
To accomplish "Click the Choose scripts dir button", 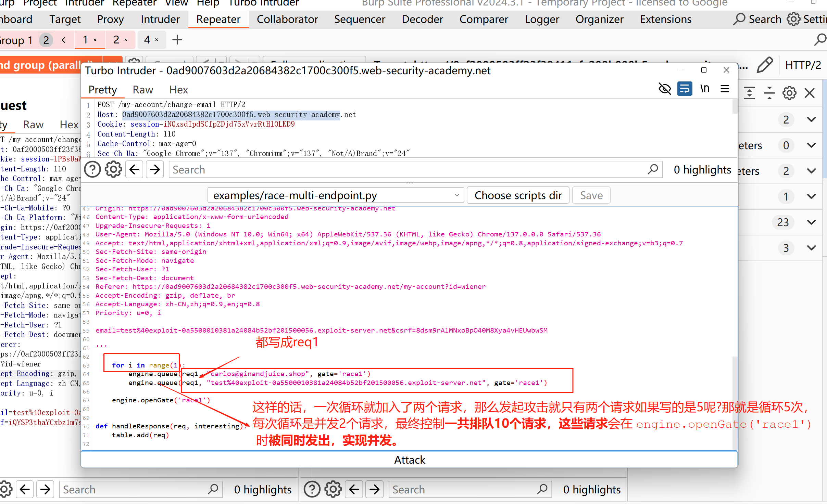I will coord(518,195).
